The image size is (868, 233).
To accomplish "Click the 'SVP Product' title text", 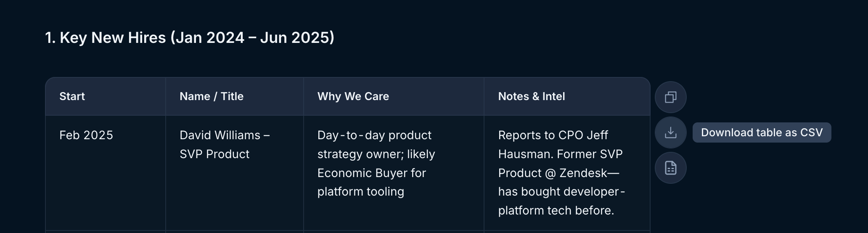I will pyautogui.click(x=214, y=154).
